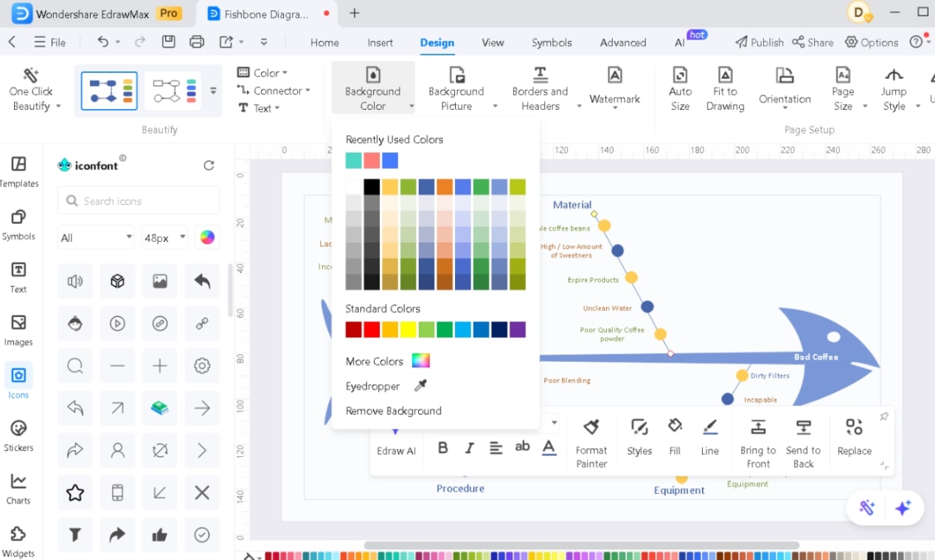The width and height of the screenshot is (935, 560).
Task: Click the Eyedropper tool
Action: click(x=386, y=386)
